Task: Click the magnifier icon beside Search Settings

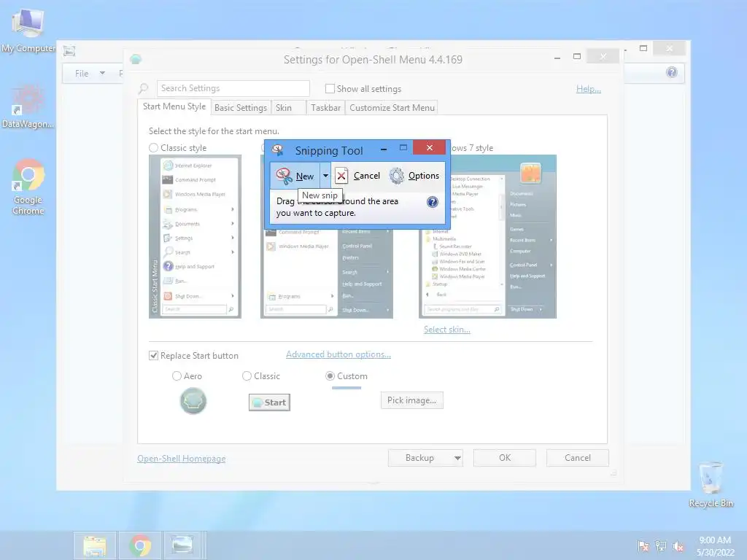Action: click(x=144, y=88)
